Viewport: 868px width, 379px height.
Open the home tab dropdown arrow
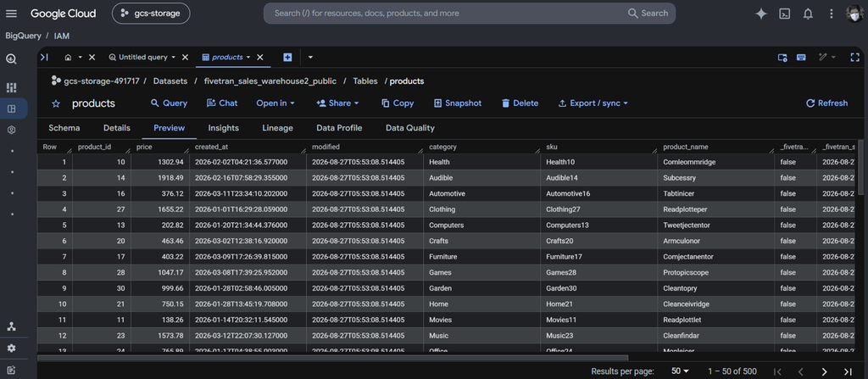click(x=80, y=57)
